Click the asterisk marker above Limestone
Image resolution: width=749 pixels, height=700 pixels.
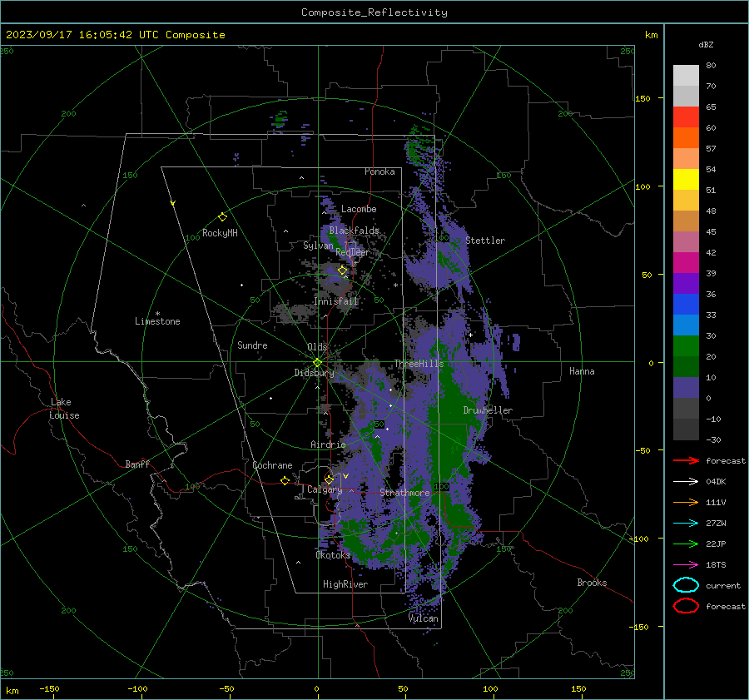[x=157, y=314]
